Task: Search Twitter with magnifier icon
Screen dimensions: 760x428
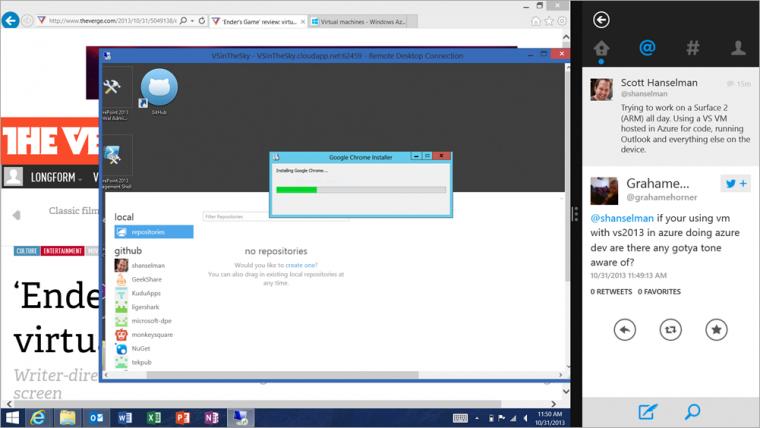Action: 692,412
